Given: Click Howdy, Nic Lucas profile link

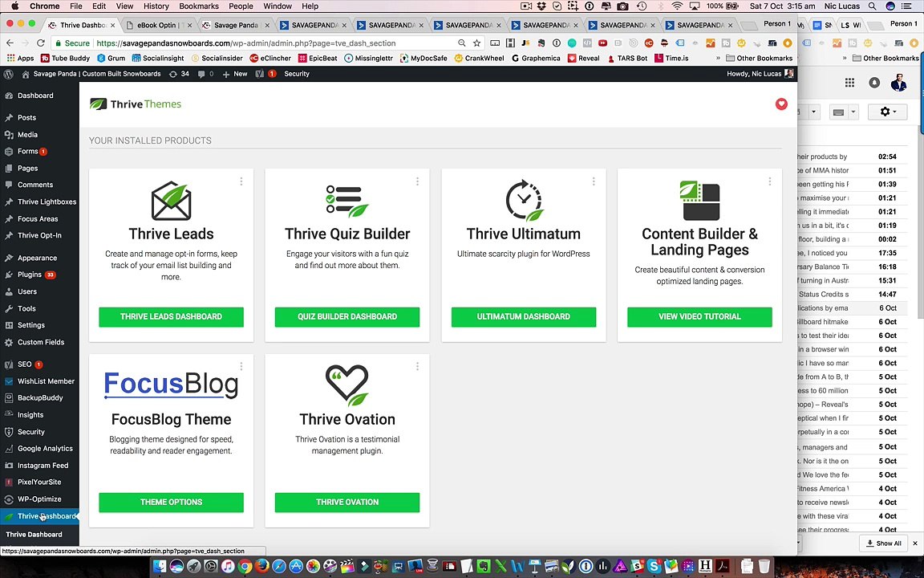Looking at the screenshot, I should [760, 74].
